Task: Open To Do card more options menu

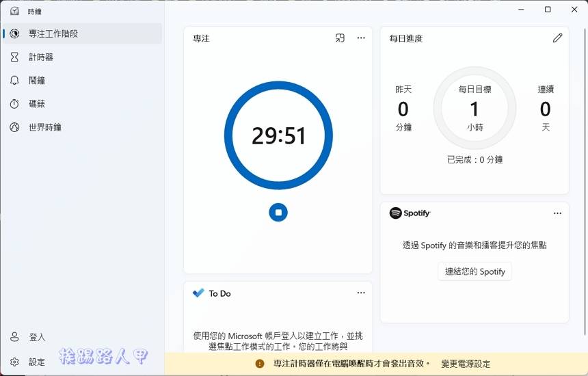Action: pyautogui.click(x=361, y=293)
